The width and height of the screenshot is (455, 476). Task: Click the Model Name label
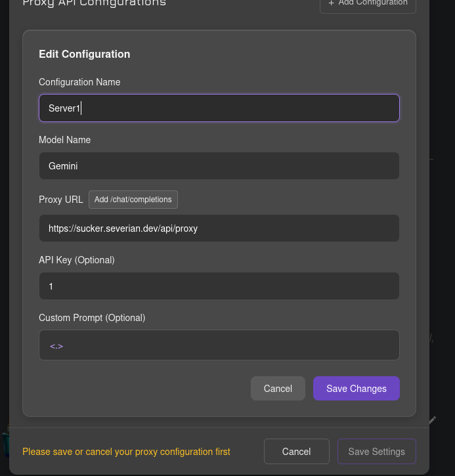[64, 140]
